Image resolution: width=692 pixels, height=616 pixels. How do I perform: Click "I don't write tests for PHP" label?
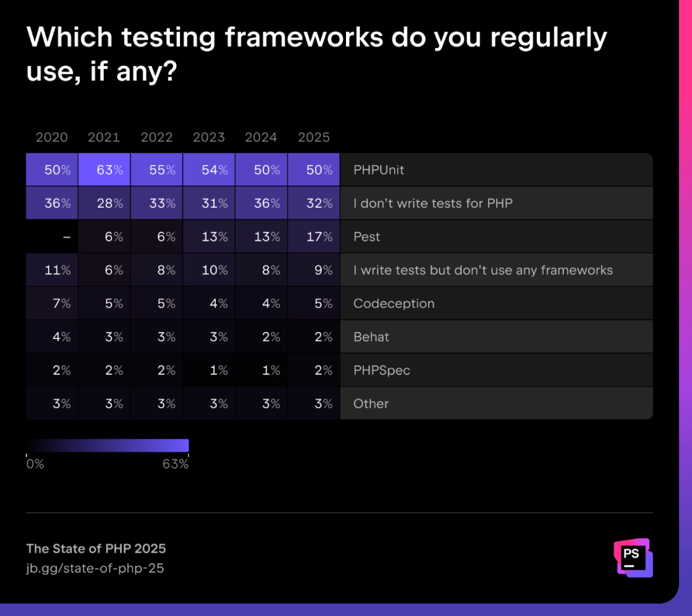pyautogui.click(x=433, y=203)
